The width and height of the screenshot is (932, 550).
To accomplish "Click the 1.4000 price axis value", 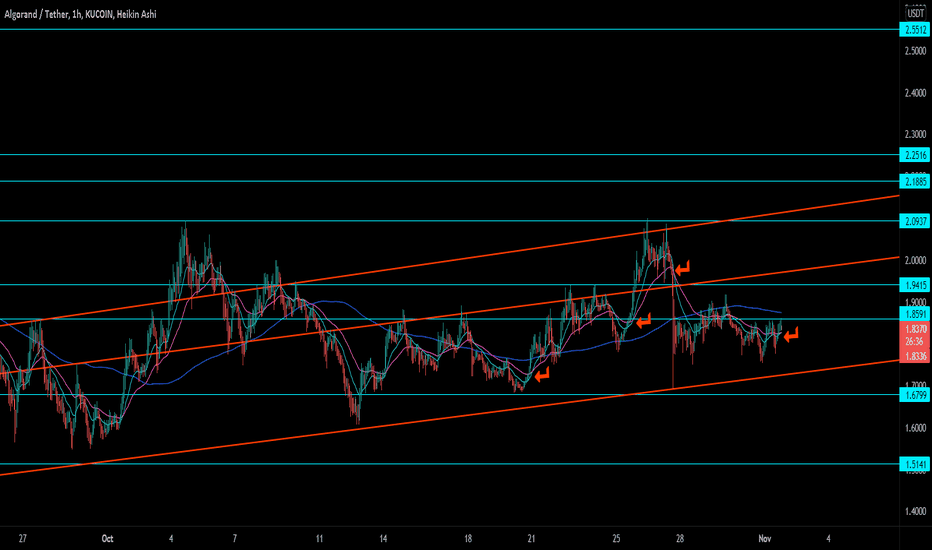I will pyautogui.click(x=915, y=511).
